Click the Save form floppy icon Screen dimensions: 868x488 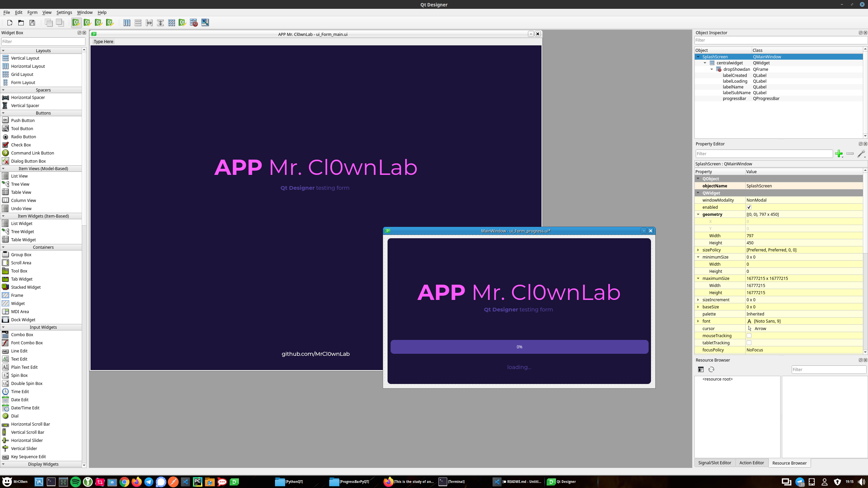pos(32,23)
